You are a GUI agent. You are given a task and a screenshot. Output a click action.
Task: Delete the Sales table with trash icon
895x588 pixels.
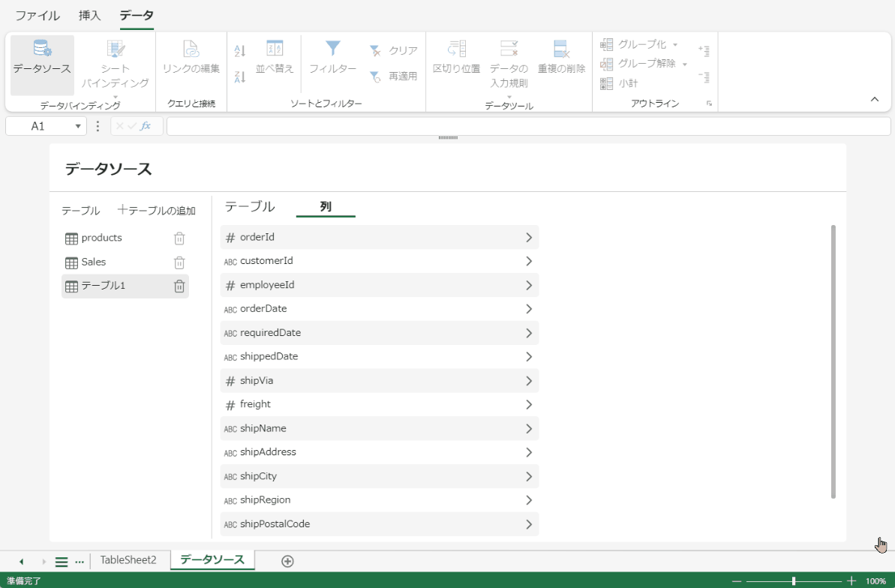pos(179,262)
